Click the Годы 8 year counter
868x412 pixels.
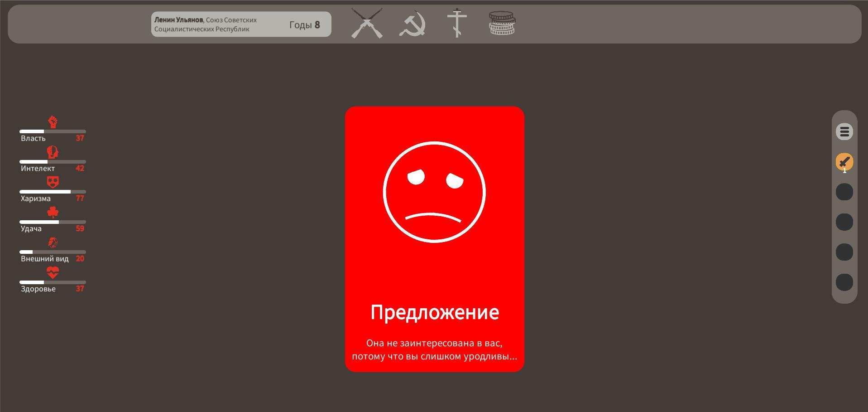click(x=304, y=25)
